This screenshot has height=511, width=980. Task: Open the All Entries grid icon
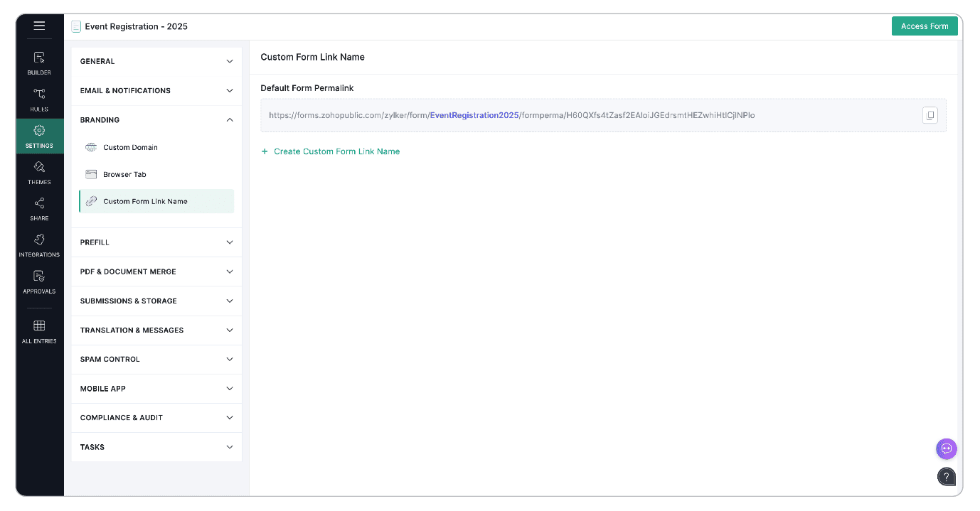(x=39, y=326)
